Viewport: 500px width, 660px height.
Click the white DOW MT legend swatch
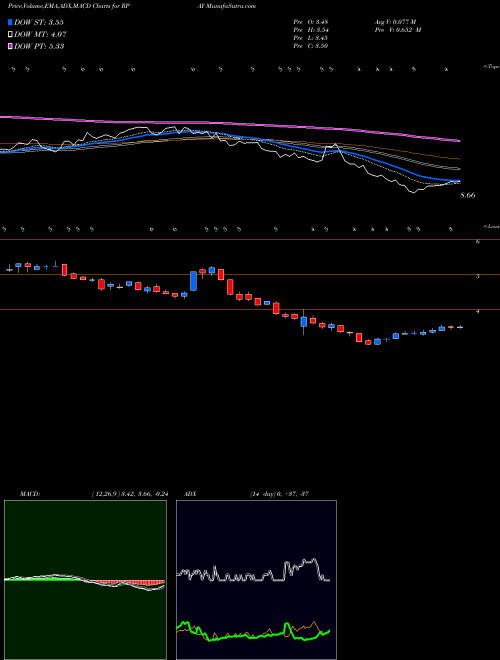tap(11, 35)
